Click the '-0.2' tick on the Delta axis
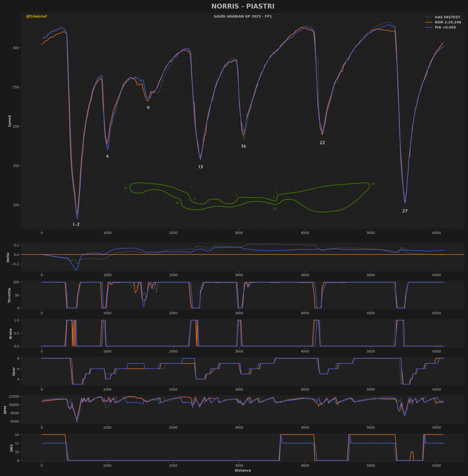 15,264
